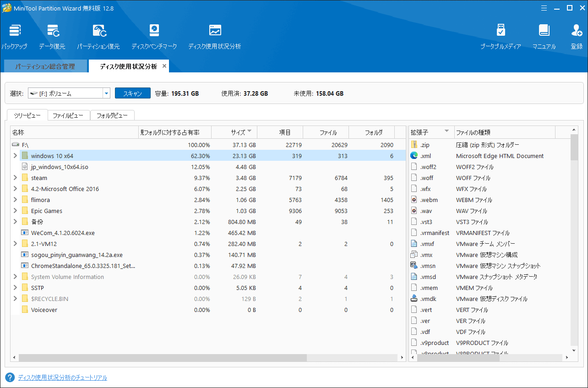Image resolution: width=588 pixels, height=388 pixels.
Task: Click the .wav audio file icon
Action: (414, 211)
